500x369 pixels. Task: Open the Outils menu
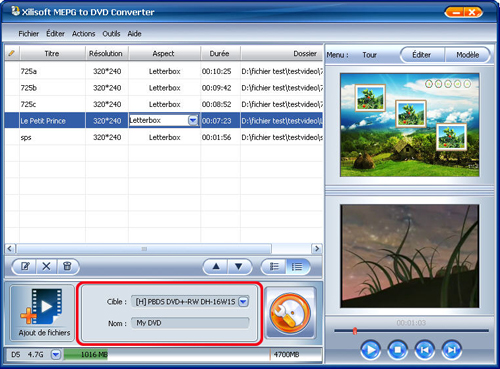point(111,34)
